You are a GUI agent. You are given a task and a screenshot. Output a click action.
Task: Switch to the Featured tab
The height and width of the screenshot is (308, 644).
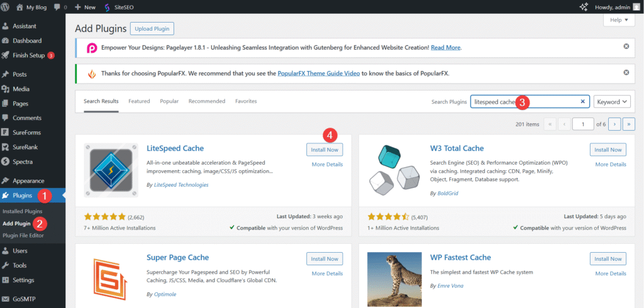(139, 101)
